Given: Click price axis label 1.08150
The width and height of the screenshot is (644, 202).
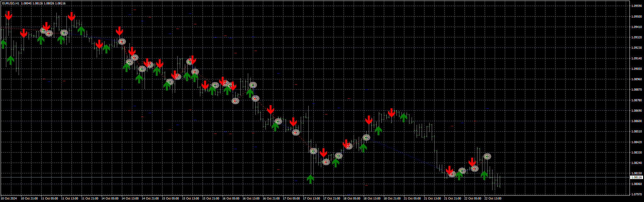Looking at the screenshot, I should coord(636,173).
